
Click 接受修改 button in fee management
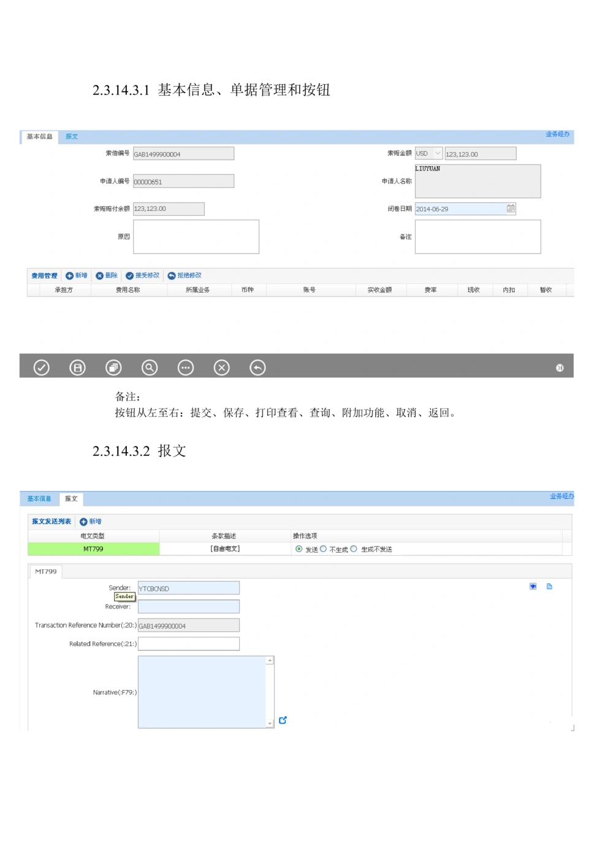tap(143, 275)
